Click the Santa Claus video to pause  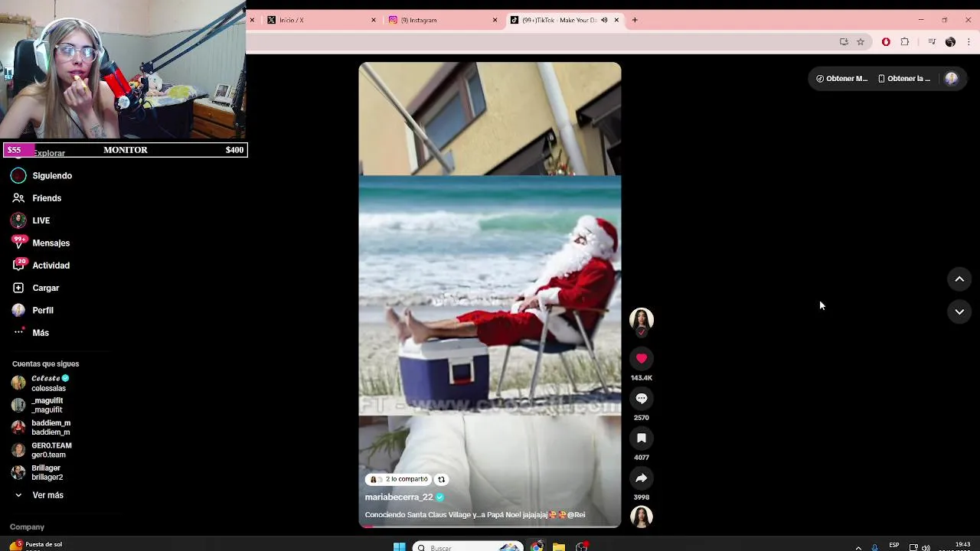[490, 295]
